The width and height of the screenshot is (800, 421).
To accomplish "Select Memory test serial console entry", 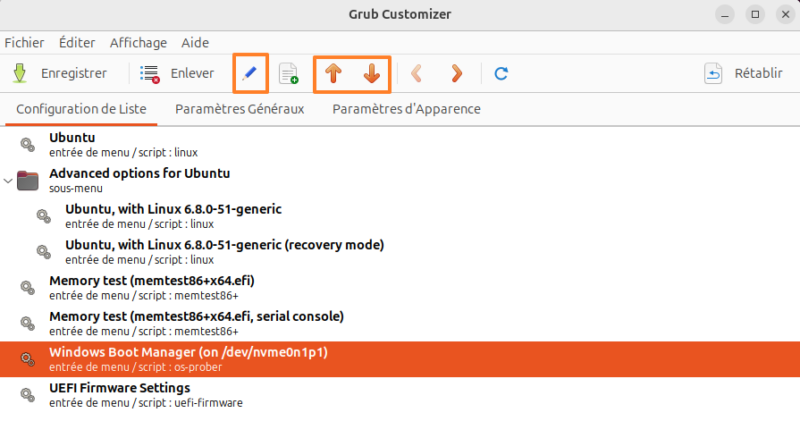I will coord(400,324).
